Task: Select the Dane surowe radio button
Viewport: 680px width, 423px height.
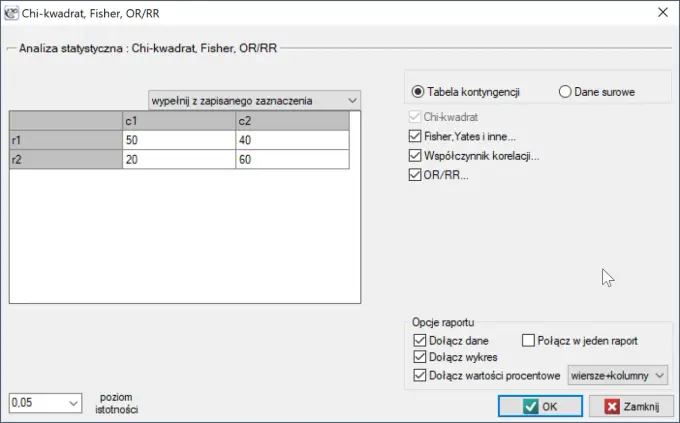Action: coord(565,92)
